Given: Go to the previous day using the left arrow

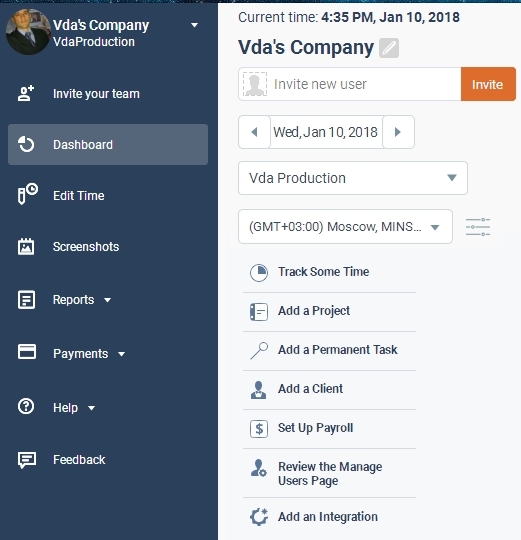Looking at the screenshot, I should 254,132.
